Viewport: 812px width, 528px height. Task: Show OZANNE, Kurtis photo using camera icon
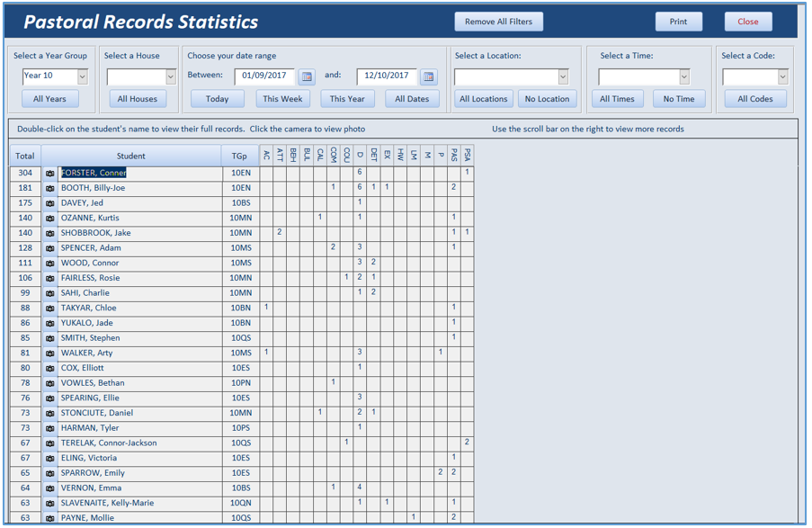(49, 219)
